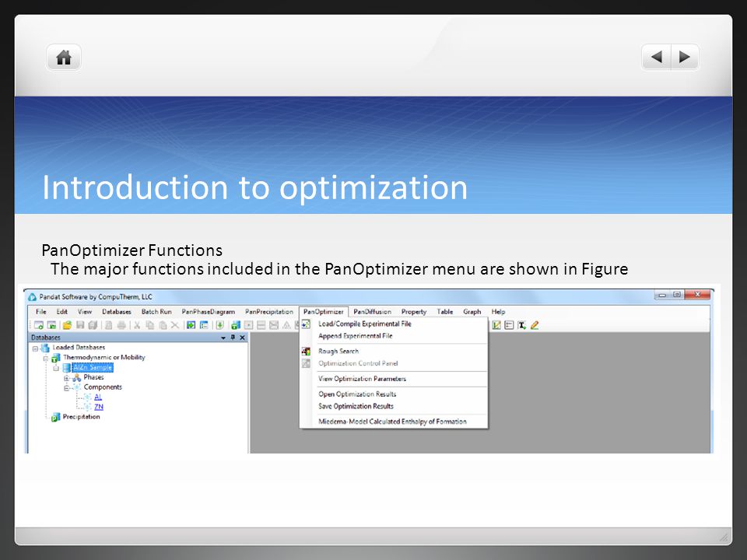Collapse the Loaded Databases tree node
This screenshot has width=747, height=560.
coord(35,348)
